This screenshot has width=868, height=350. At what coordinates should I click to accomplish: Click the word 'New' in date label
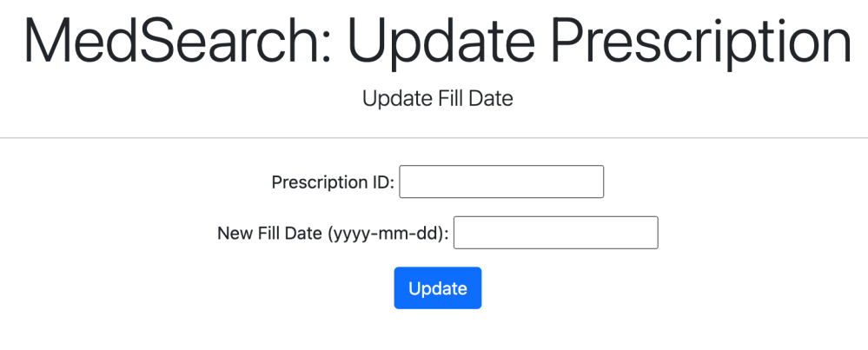coord(235,234)
